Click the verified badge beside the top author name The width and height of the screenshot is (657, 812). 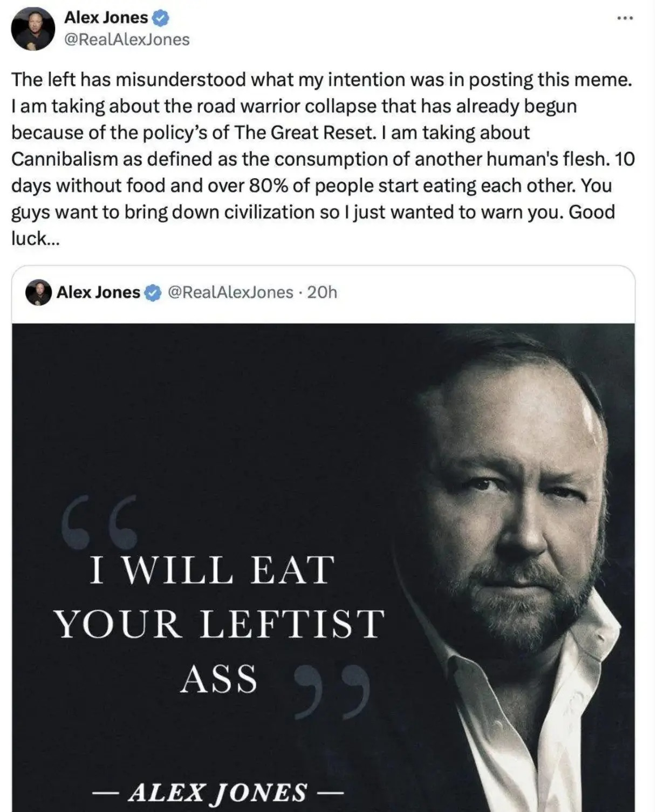click(x=161, y=18)
